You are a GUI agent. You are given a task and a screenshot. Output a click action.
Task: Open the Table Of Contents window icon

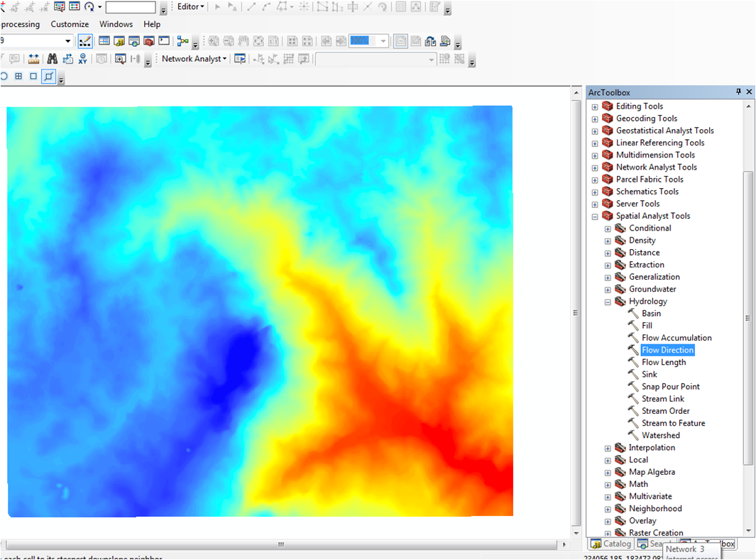pos(103,40)
